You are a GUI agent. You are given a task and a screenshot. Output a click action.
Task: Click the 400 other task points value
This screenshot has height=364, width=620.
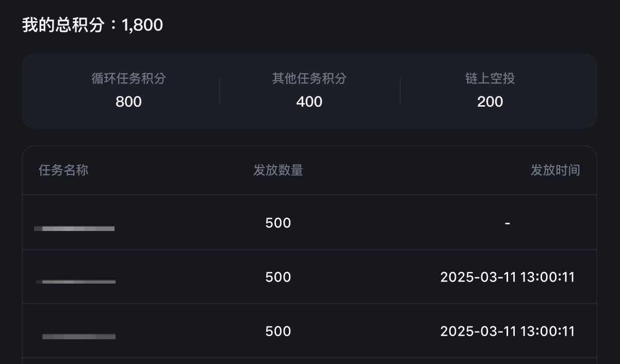[309, 102]
